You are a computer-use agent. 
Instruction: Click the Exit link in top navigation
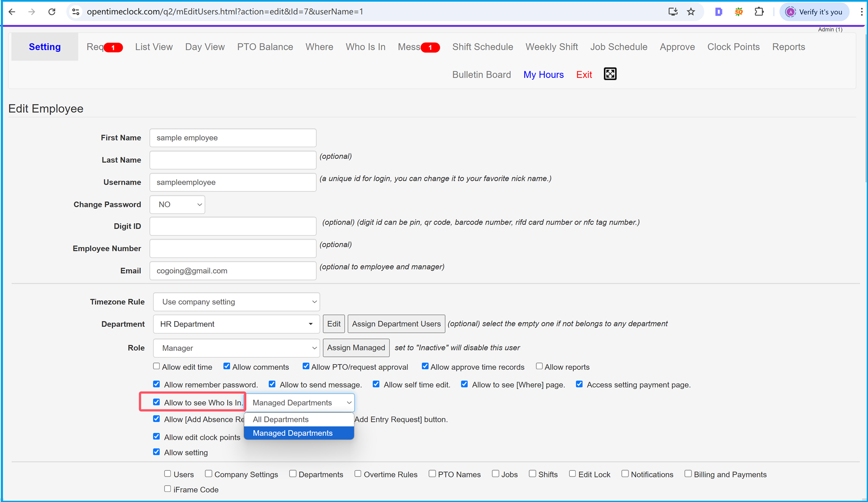(x=584, y=74)
